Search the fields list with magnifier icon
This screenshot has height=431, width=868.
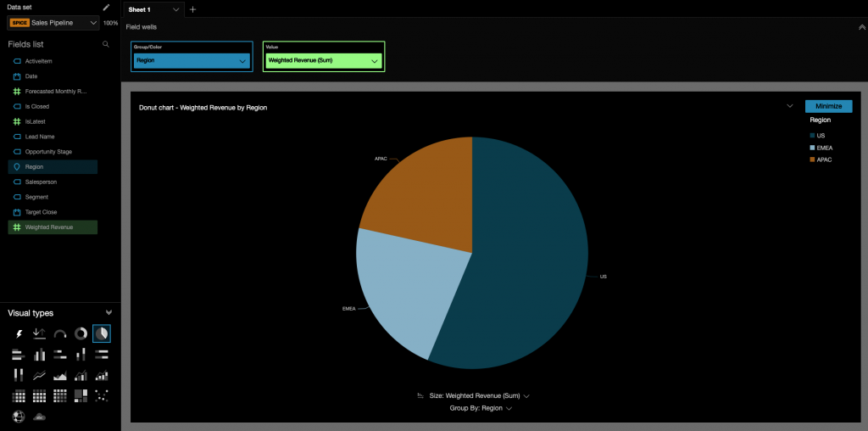(x=106, y=44)
